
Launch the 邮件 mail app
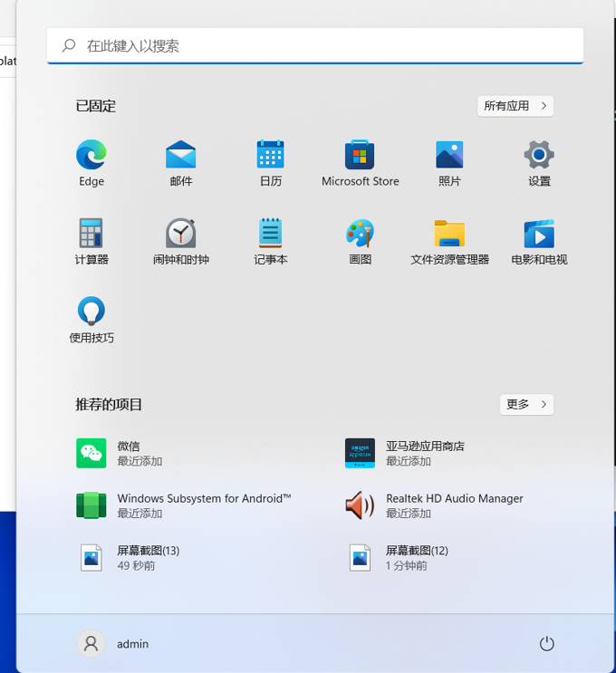[180, 155]
